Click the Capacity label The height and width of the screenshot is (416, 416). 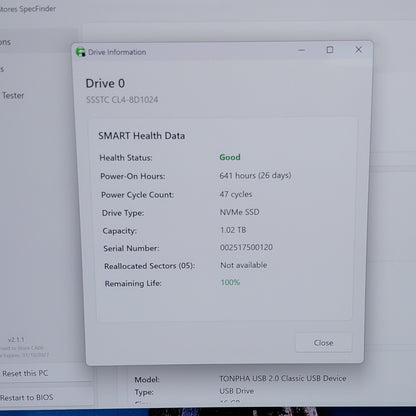pyautogui.click(x=119, y=231)
